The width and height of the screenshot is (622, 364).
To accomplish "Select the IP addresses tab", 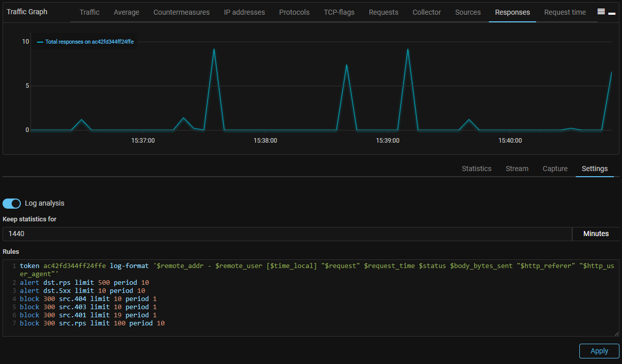I will tap(244, 12).
